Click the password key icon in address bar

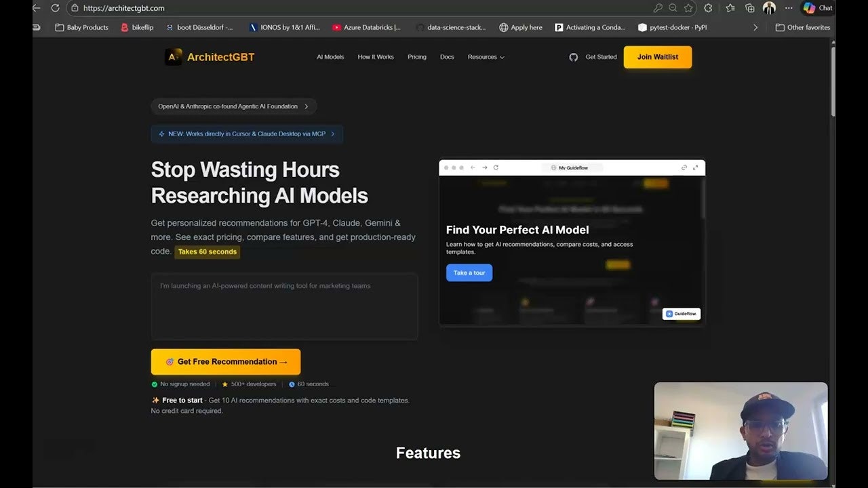click(x=657, y=8)
